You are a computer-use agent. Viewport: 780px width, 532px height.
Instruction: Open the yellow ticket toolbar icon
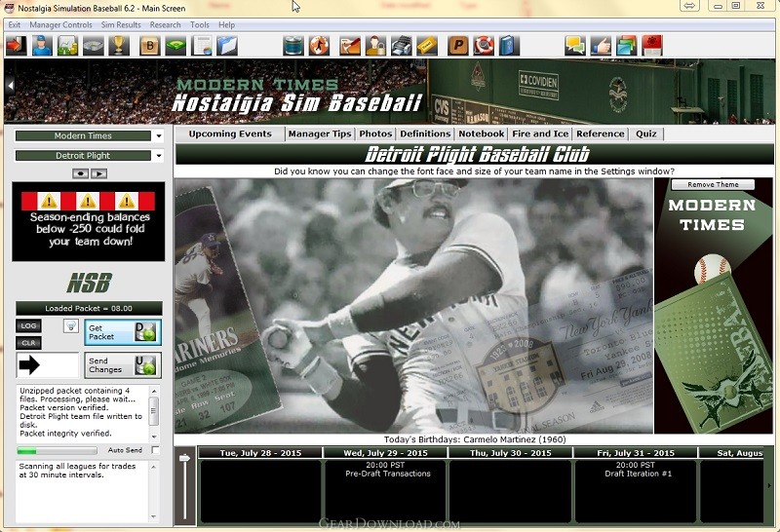pos(427,46)
